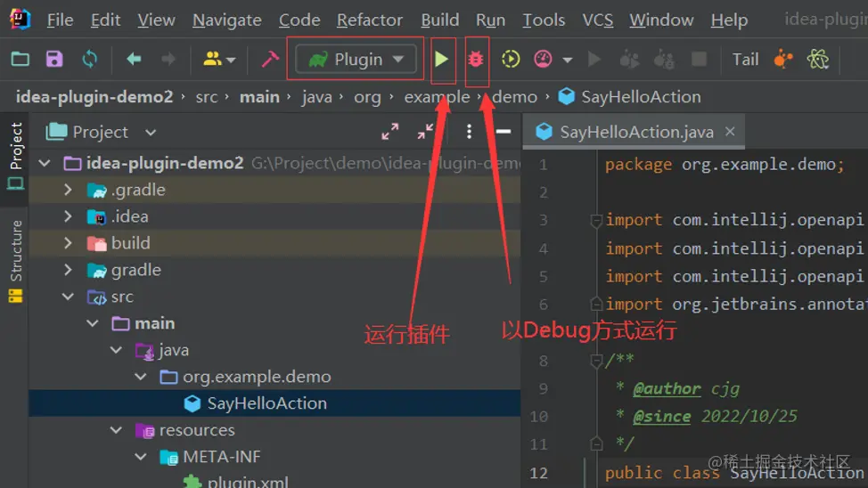Click the grayed-out resume play icon

[x=594, y=59]
